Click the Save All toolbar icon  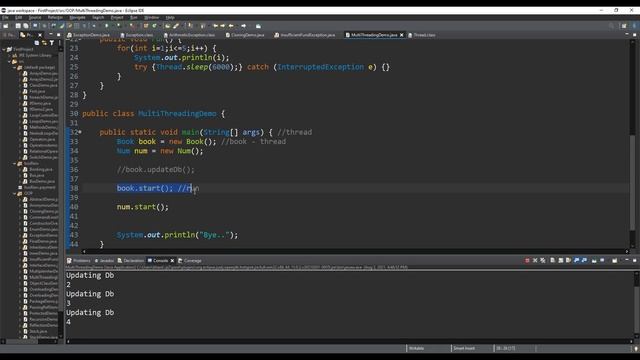[25, 26]
